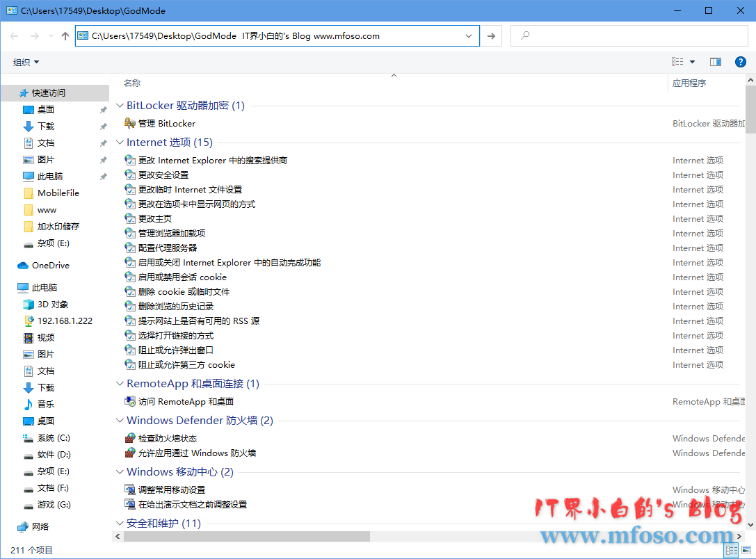Click icon of 允许应用通过 Windows 防火墙
Viewport: 756px width, 559px height.
129,453
